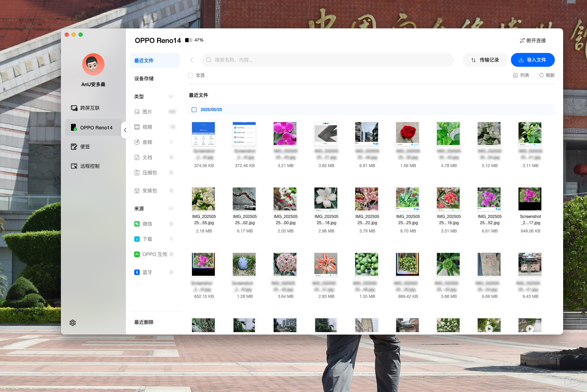This screenshot has width=587, height=392.
Task: Click the blue 导入文件 import button
Action: coord(533,60)
